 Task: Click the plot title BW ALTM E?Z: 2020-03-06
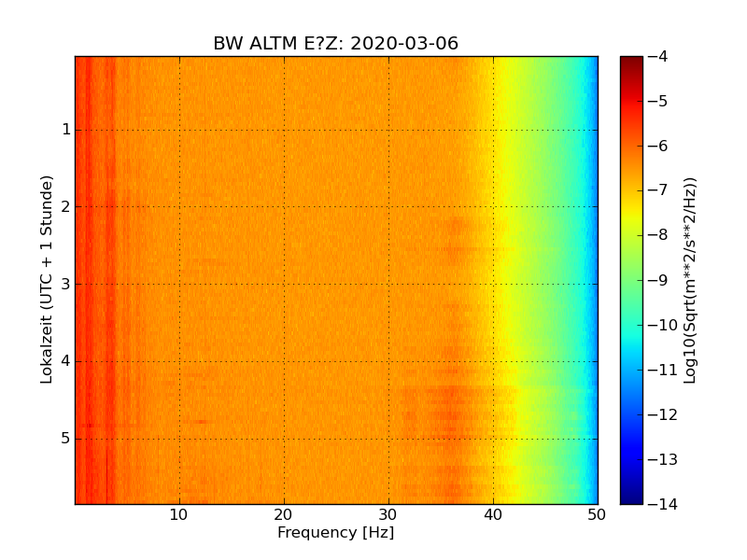click(x=335, y=43)
